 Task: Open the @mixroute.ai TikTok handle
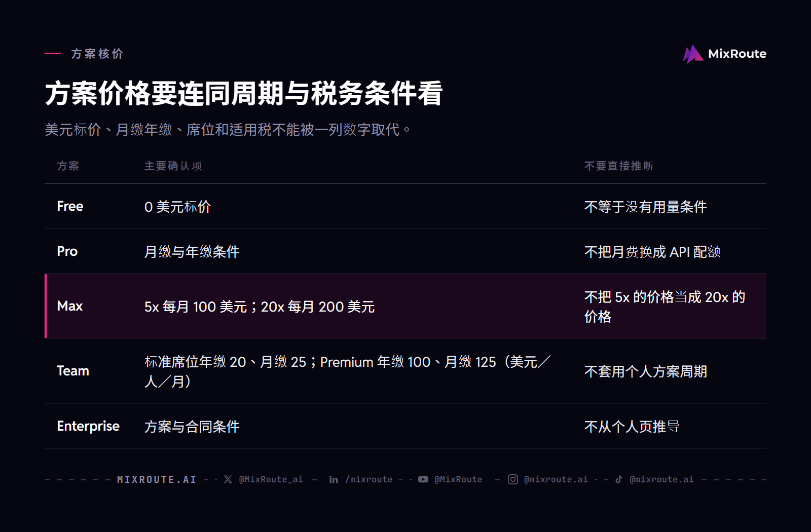[x=661, y=479]
